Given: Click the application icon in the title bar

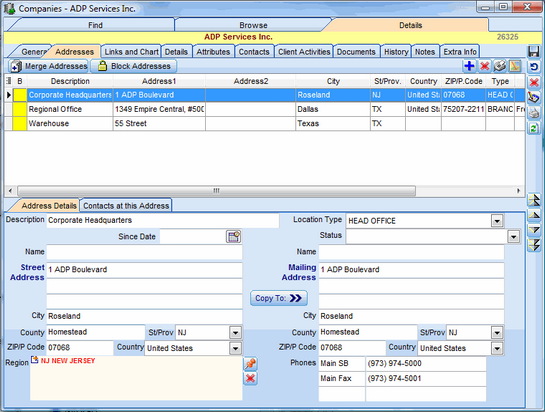Looking at the screenshot, I should [x=9, y=8].
